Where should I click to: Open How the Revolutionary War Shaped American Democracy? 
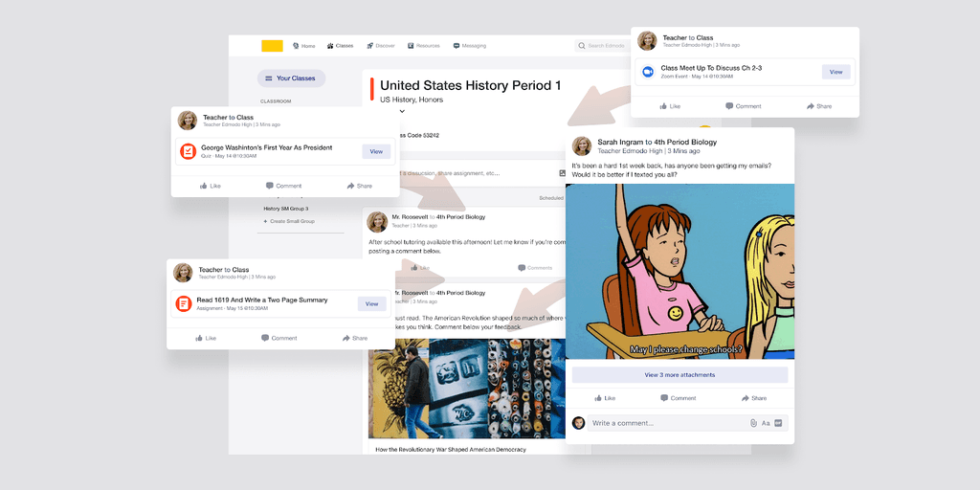click(451, 450)
